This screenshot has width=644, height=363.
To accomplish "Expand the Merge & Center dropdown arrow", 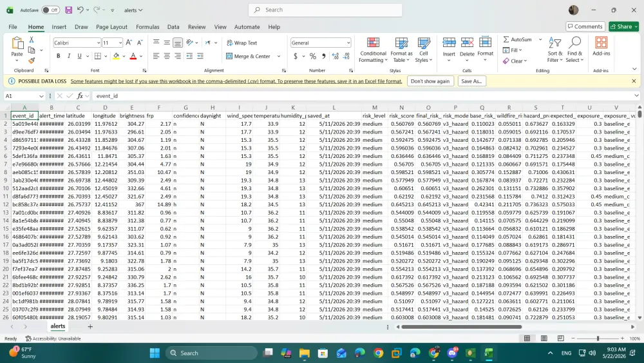I will tap(279, 56).
